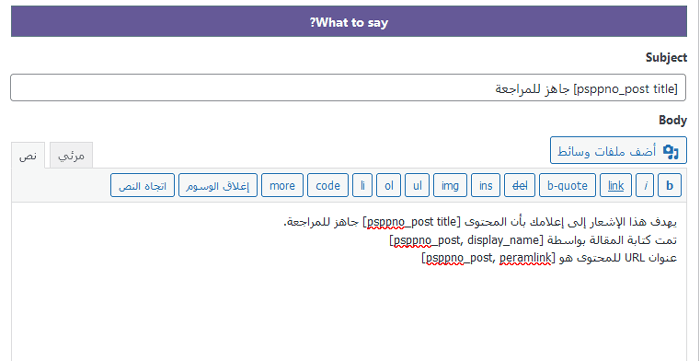This screenshot has height=361, width=700.
Task: Switch to the Text (نص) editor tab
Action: click(28, 156)
